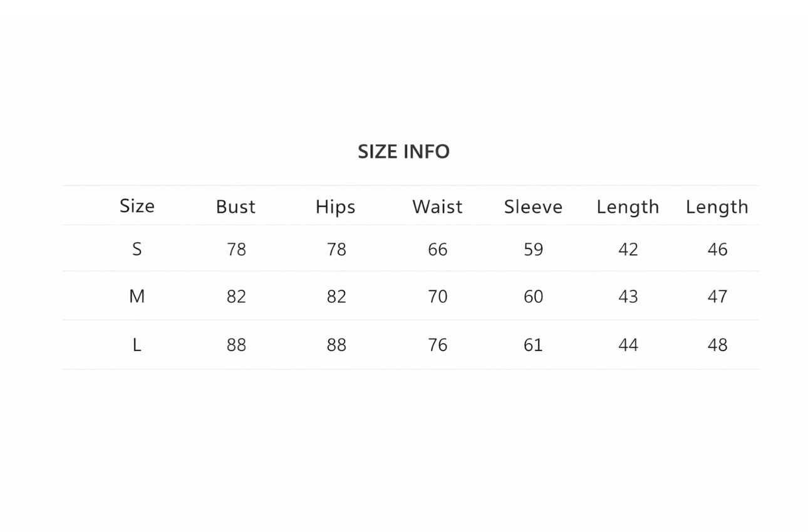Click the Length value 42
808x532 pixels.
coord(628,249)
